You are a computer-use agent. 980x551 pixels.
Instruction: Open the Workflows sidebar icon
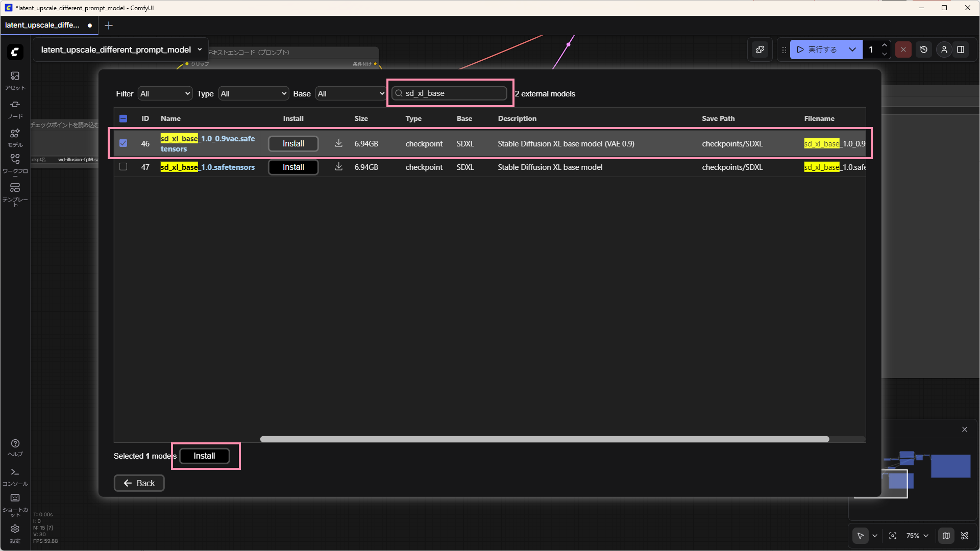15,160
